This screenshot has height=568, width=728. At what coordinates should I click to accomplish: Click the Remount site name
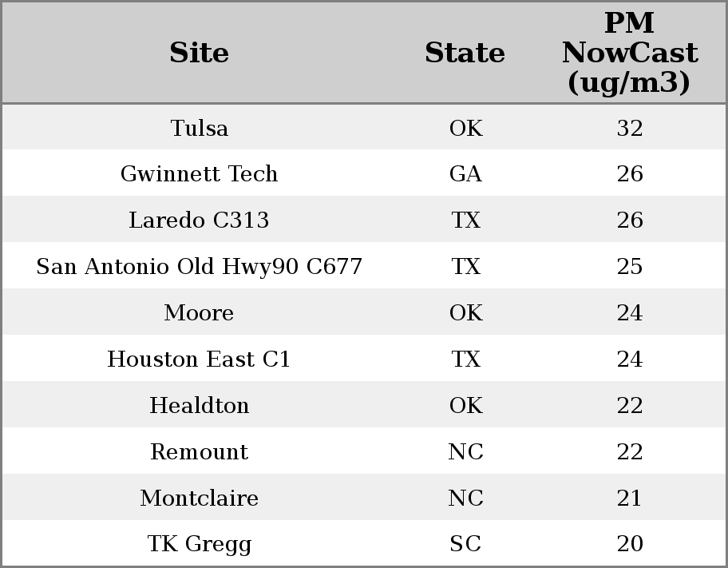200,451
